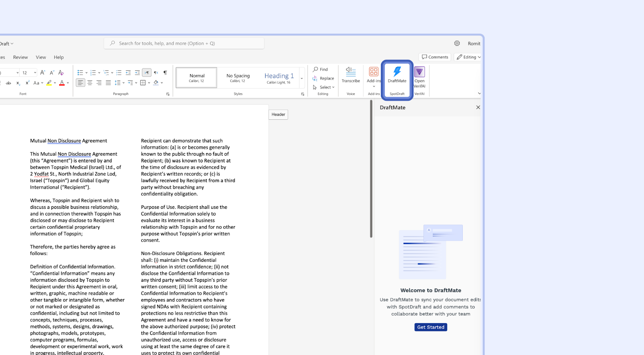Toggle left-to-right text direction
644x355 pixels.
[x=147, y=73]
